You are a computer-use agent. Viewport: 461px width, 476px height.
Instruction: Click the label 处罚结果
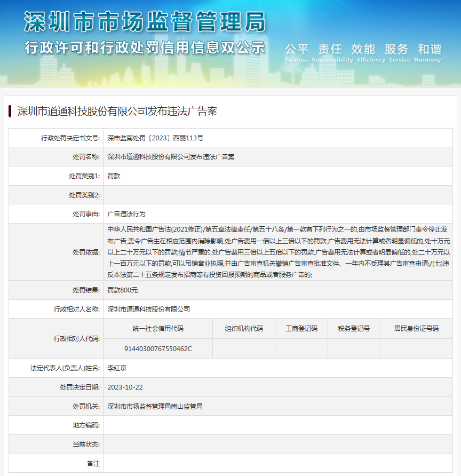86,290
